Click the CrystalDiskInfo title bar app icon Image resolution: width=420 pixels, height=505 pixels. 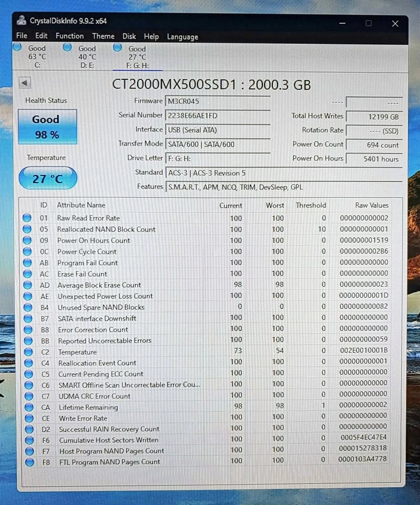tap(22, 21)
